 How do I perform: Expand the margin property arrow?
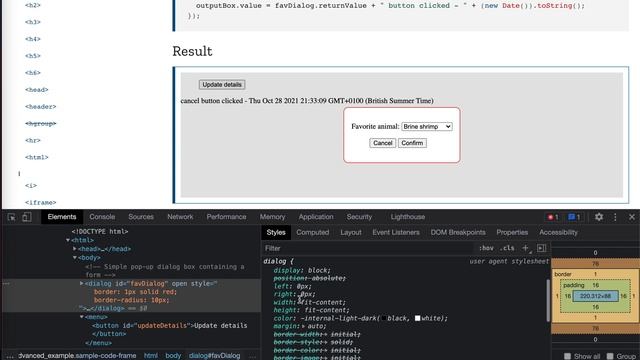pos(303,326)
